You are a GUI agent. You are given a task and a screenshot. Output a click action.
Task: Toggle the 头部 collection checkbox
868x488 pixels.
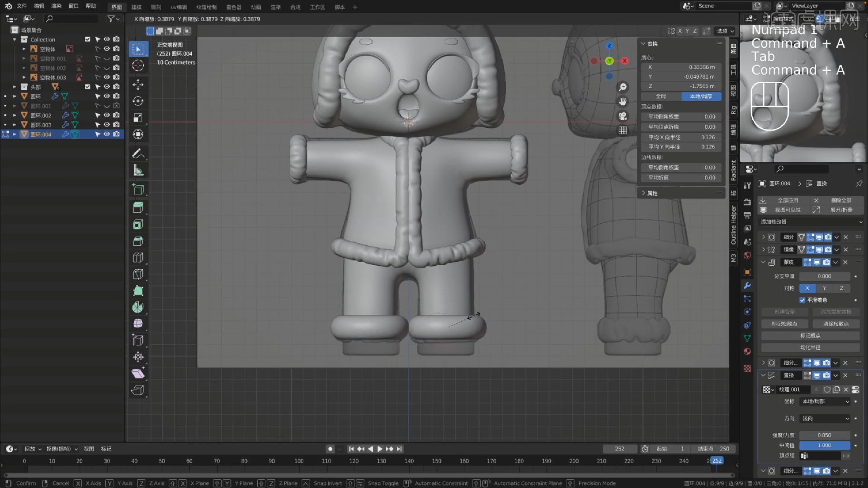88,87
